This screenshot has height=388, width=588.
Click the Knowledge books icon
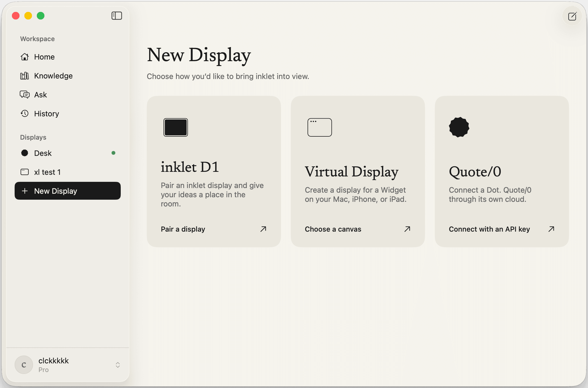tap(25, 76)
